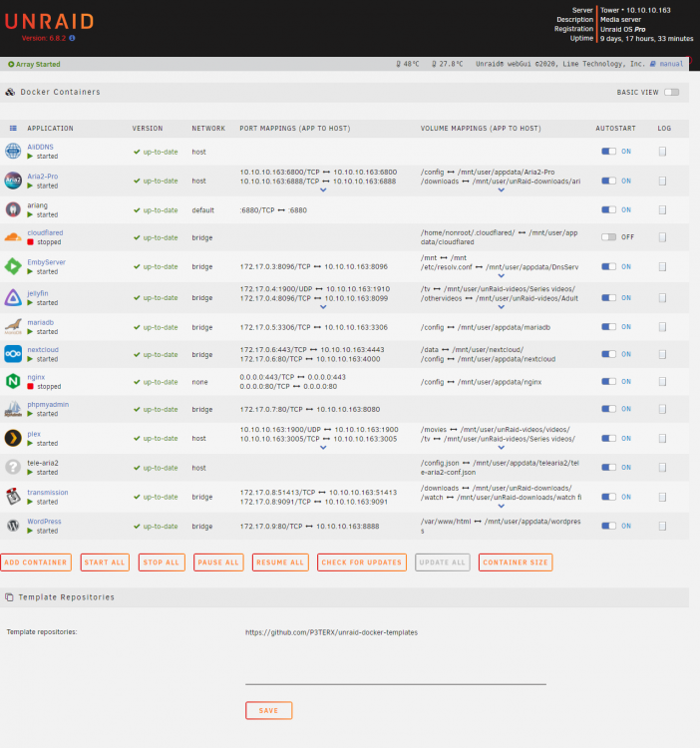Image resolution: width=700 pixels, height=748 pixels.
Task: Click the mariadb seal icon
Action: 13,327
